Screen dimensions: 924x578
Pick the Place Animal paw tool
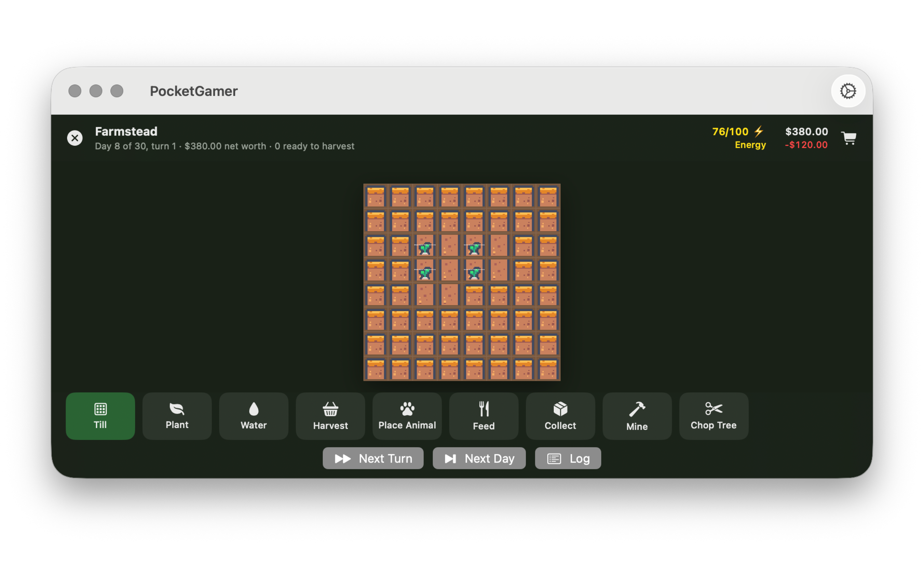[x=407, y=416]
